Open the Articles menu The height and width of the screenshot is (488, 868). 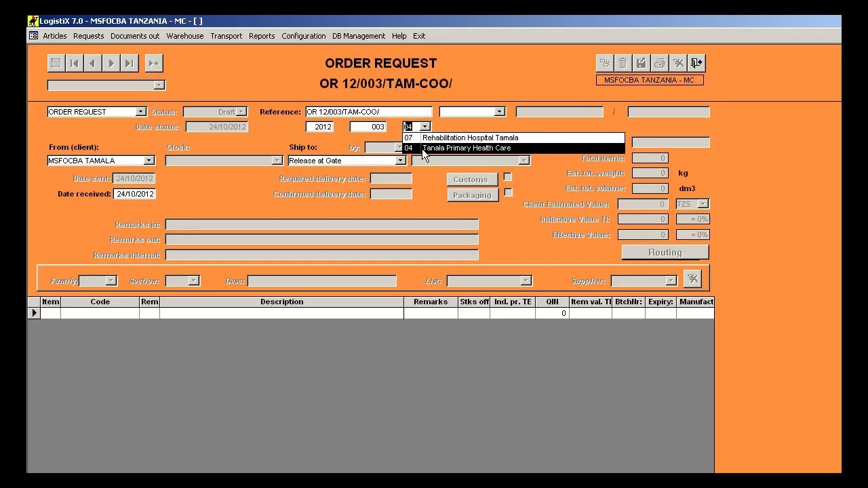pos(54,36)
